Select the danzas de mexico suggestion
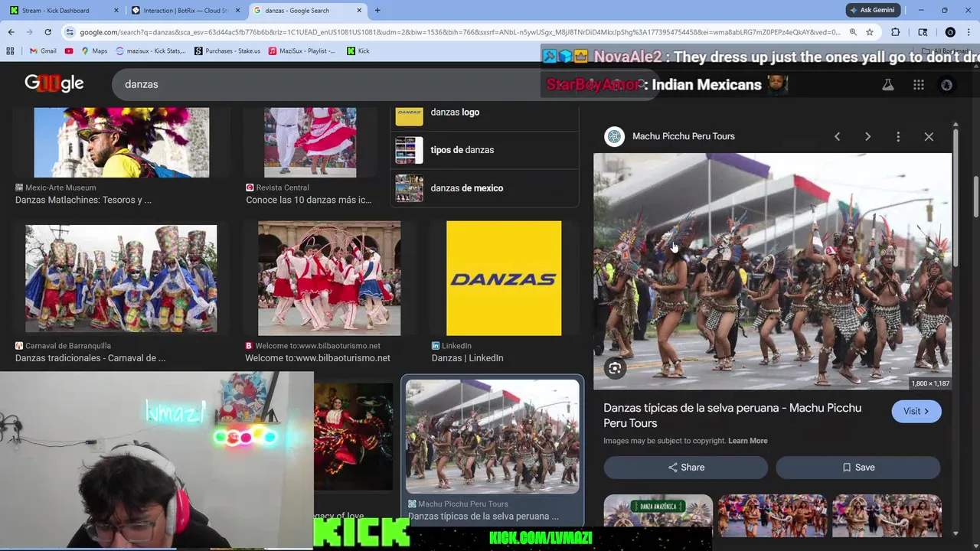The height and width of the screenshot is (551, 980). click(485, 188)
